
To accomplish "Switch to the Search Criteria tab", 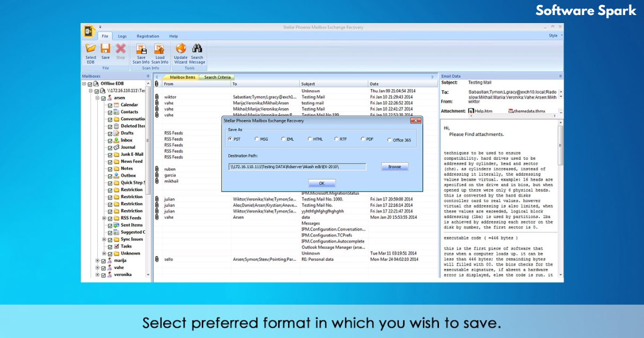I will tap(217, 77).
